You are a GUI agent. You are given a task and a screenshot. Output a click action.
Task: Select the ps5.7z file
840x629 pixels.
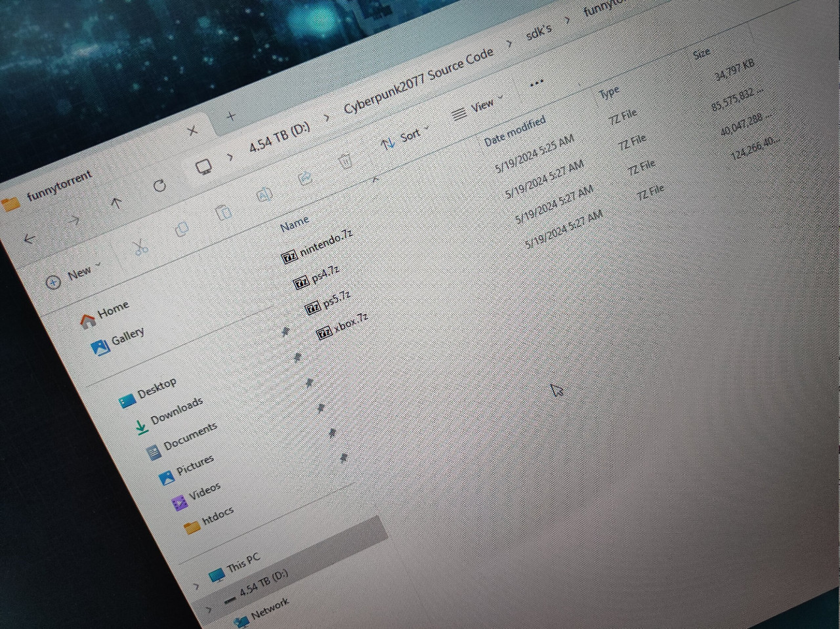(328, 302)
